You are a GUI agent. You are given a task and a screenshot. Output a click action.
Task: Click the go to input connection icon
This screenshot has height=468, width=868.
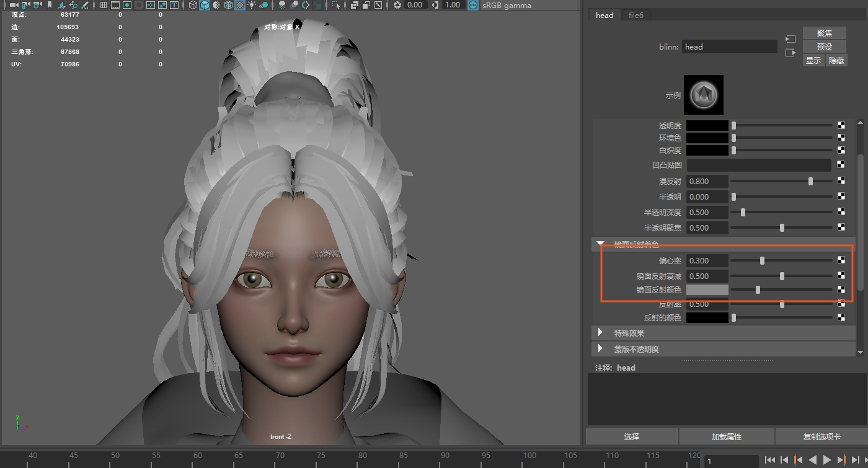click(790, 39)
